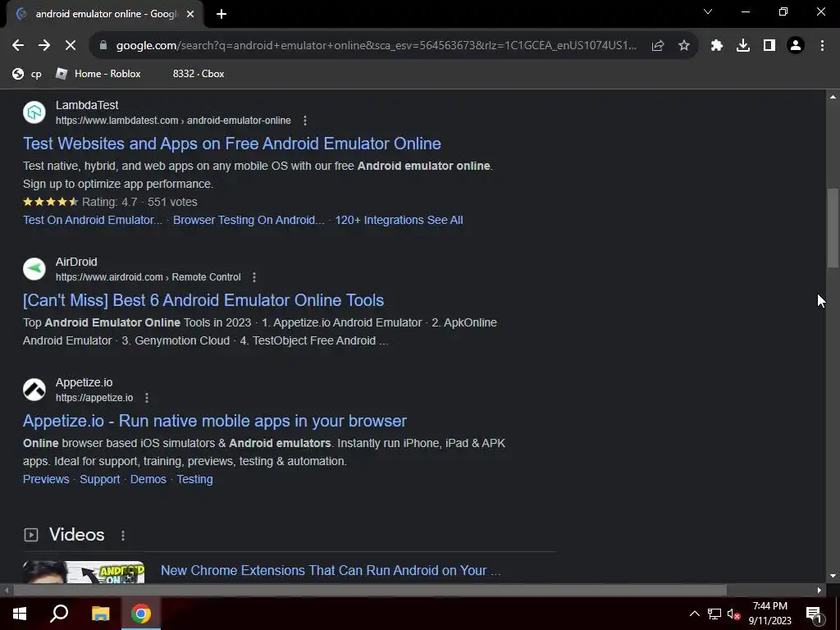Open the Extensions puzzle icon
The width and height of the screenshot is (840, 630).
coord(717,46)
